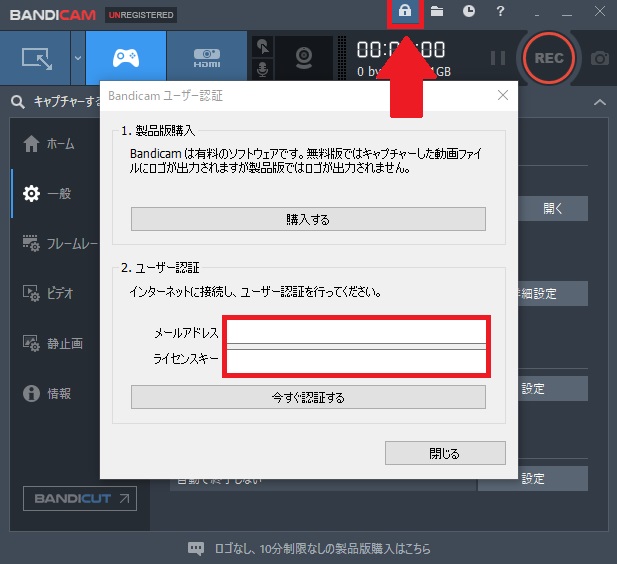Select HDMI device recording mode

(x=207, y=58)
